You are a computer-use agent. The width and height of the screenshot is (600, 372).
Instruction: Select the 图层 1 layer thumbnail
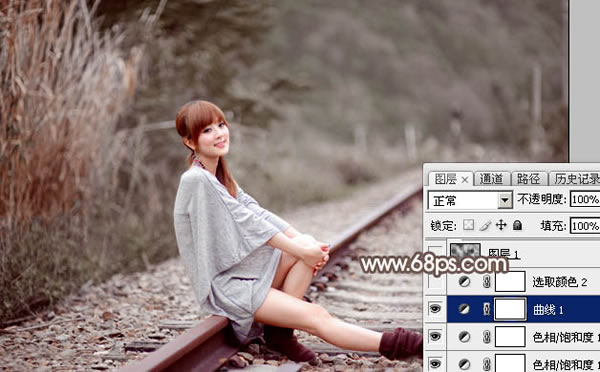pyautogui.click(x=465, y=251)
